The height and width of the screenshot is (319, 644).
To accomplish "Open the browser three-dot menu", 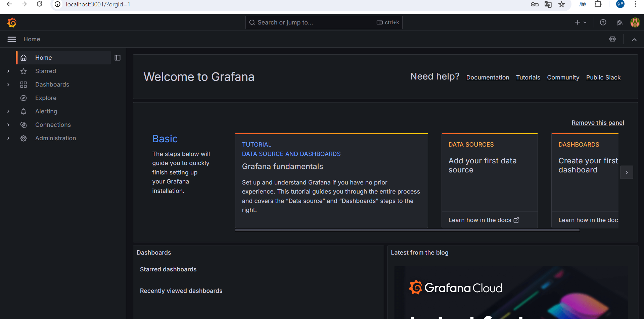I will [x=635, y=4].
